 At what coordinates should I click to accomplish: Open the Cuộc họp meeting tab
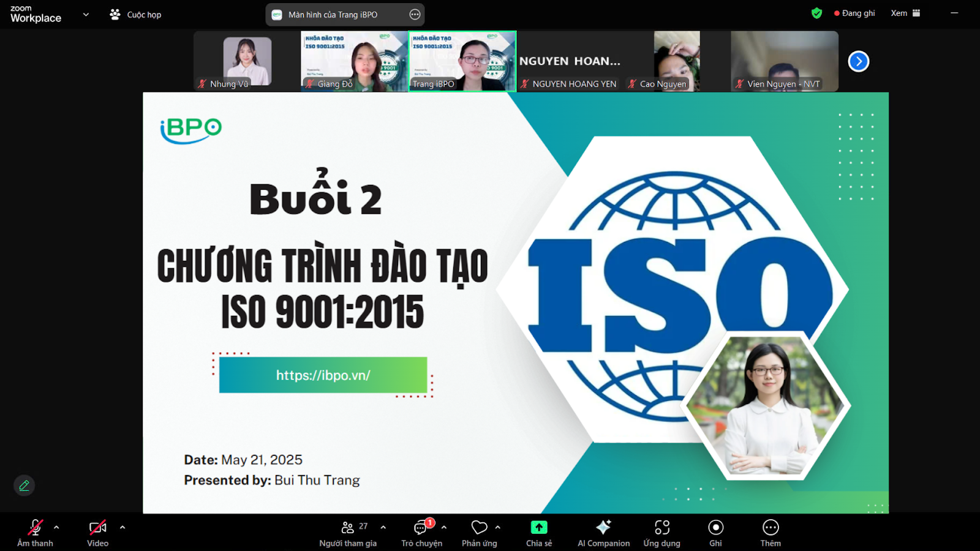click(x=136, y=15)
